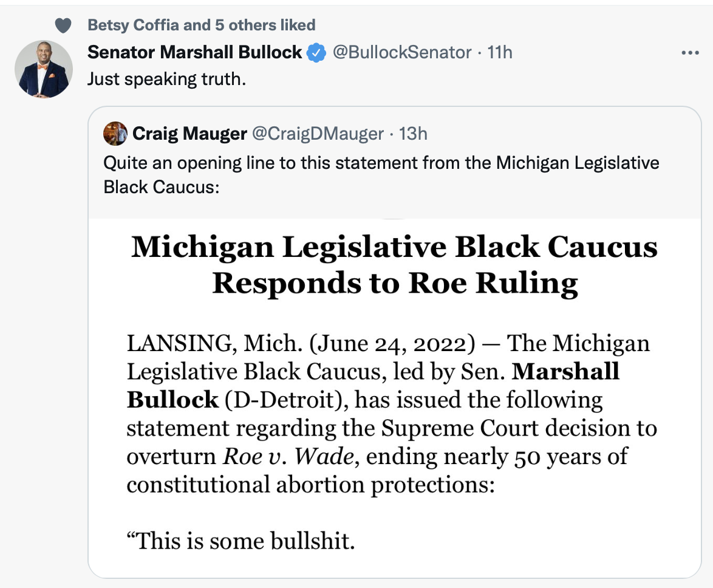
Task: Open Craig Mauger's small avatar
Action: [x=115, y=134]
